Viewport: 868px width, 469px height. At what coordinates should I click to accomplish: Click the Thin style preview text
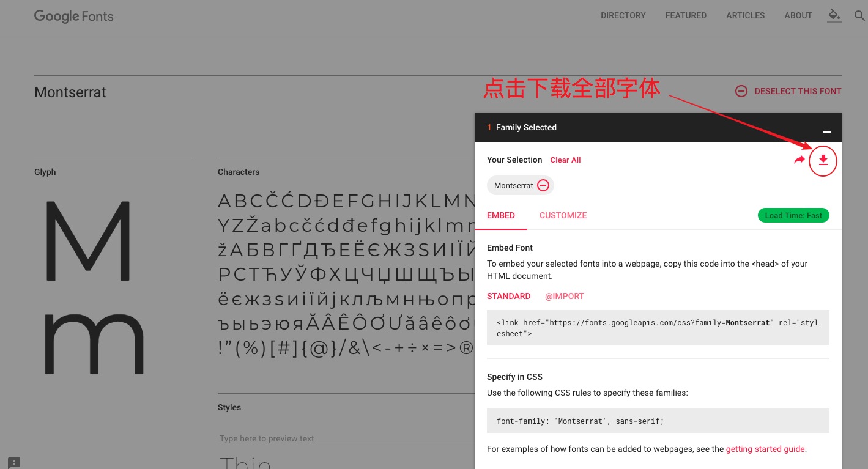click(x=245, y=463)
